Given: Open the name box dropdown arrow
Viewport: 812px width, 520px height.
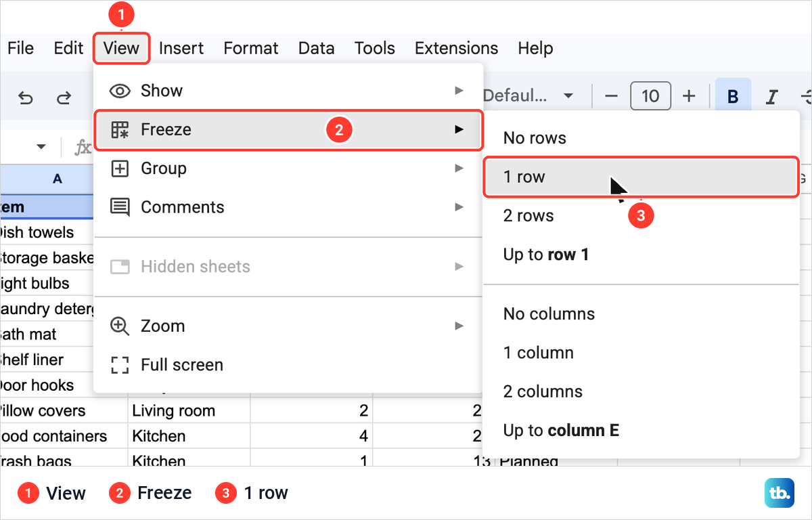Looking at the screenshot, I should (x=41, y=147).
